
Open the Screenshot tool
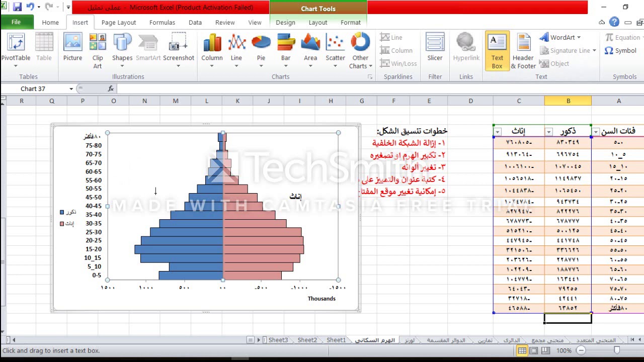pyautogui.click(x=178, y=51)
